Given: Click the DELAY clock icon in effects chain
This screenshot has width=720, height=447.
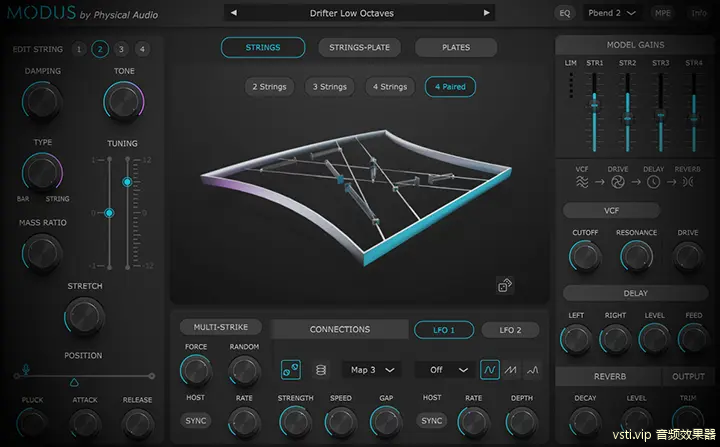Looking at the screenshot, I should coord(653,182).
